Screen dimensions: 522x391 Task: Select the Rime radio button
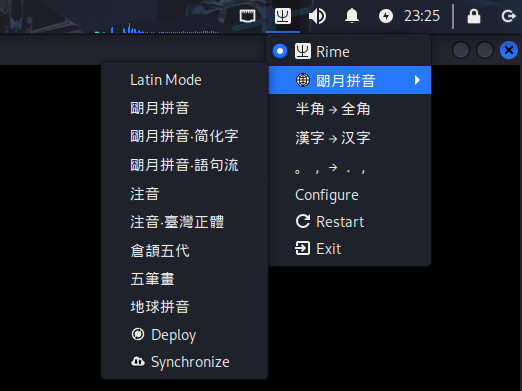point(280,51)
